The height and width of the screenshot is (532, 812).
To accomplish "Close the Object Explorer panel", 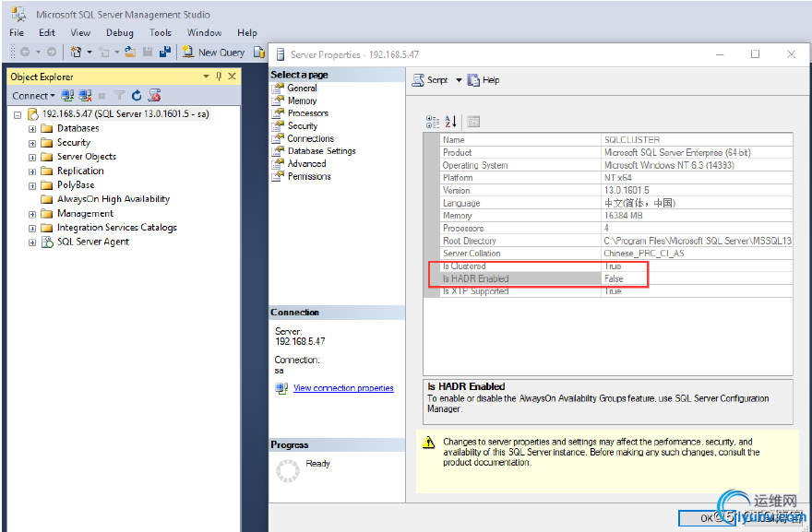I will pos(232,77).
